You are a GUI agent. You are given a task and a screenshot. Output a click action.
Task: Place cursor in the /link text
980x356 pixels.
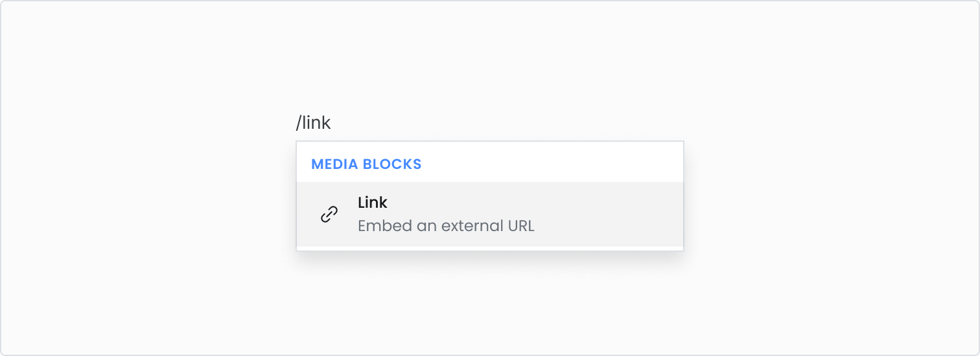click(314, 122)
